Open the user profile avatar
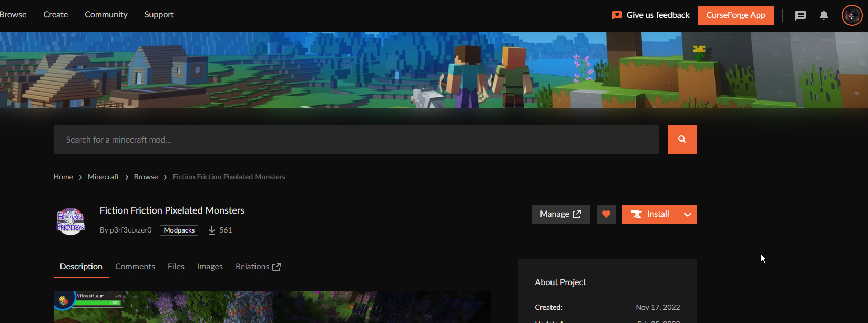The height and width of the screenshot is (323, 868). [852, 15]
